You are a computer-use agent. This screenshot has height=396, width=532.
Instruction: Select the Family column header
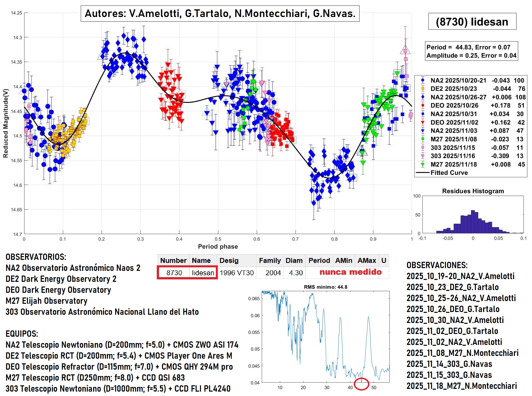point(270,260)
